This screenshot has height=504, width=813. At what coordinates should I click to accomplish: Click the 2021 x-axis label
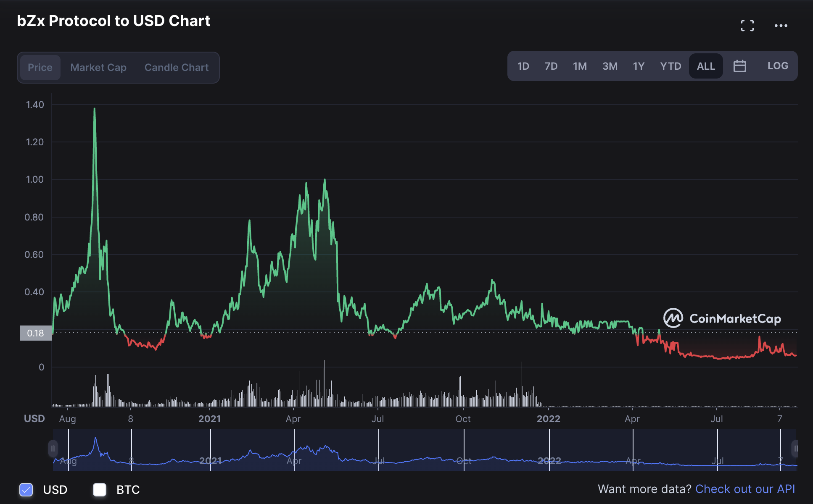[209, 419]
